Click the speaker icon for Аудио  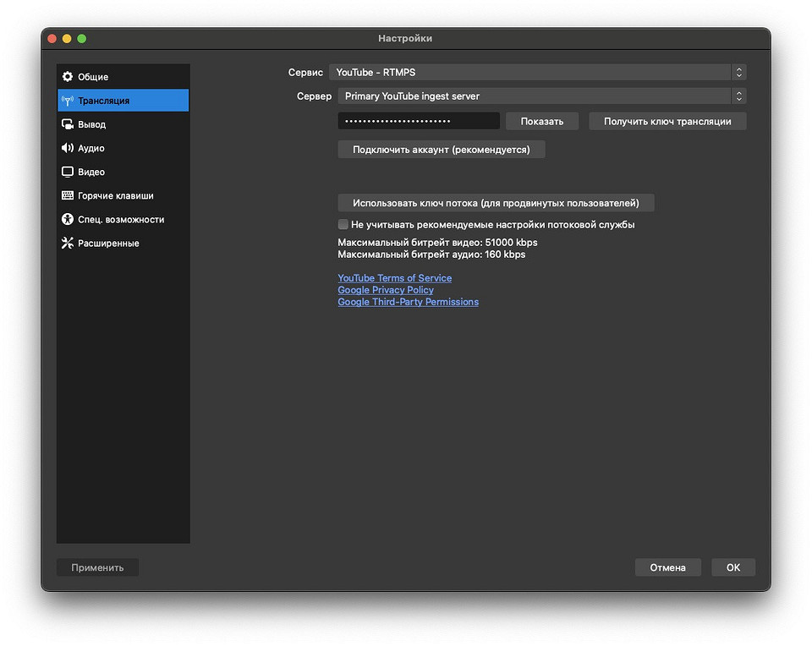(68, 148)
